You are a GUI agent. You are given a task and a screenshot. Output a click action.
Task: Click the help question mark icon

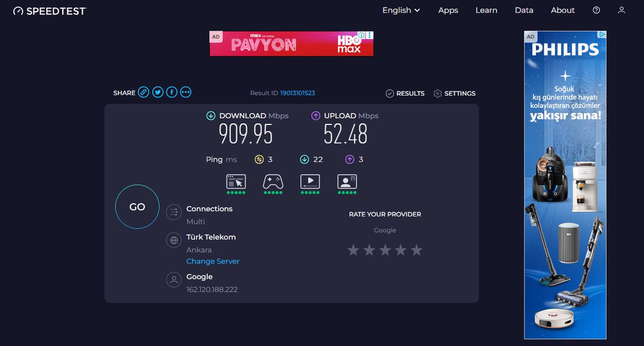pyautogui.click(x=596, y=10)
